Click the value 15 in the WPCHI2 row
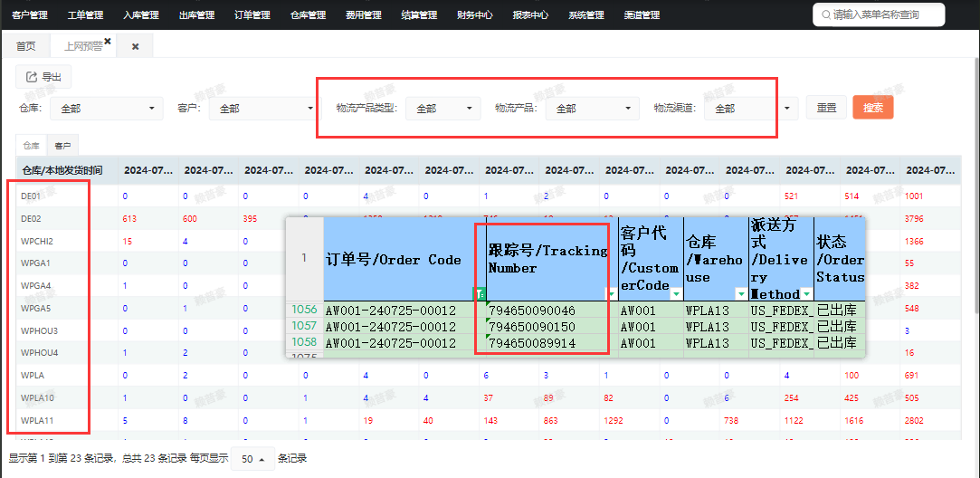The width and height of the screenshot is (980, 478). (127, 242)
